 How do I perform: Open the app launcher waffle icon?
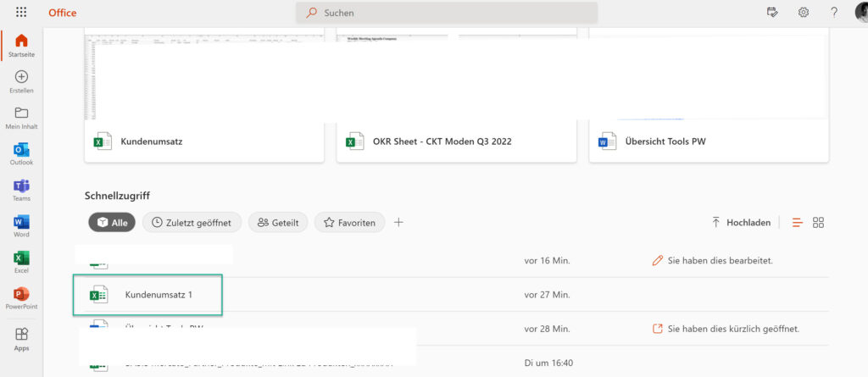21,13
